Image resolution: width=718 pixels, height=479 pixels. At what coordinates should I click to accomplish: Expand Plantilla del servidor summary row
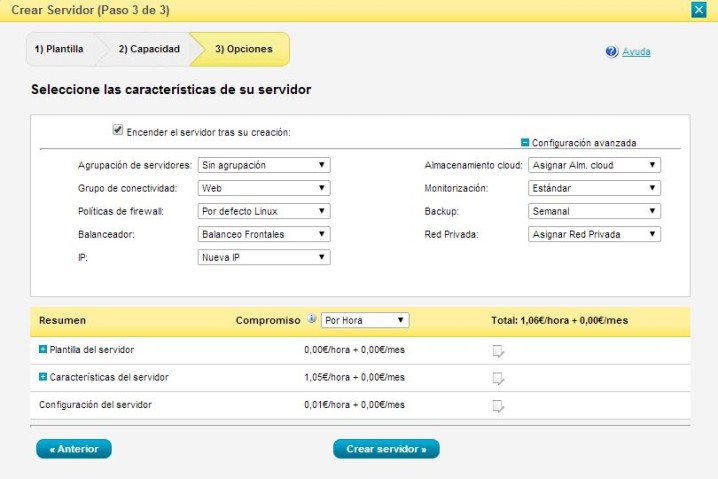click(43, 350)
